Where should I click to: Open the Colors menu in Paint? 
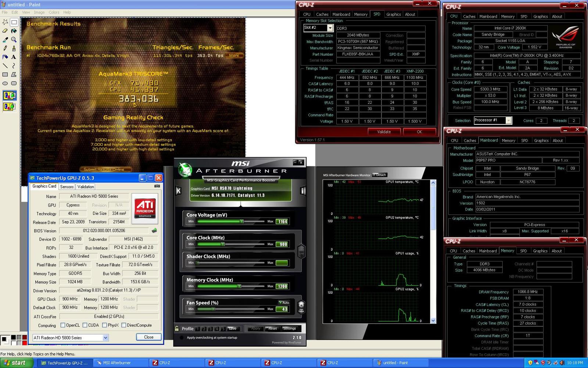point(54,12)
